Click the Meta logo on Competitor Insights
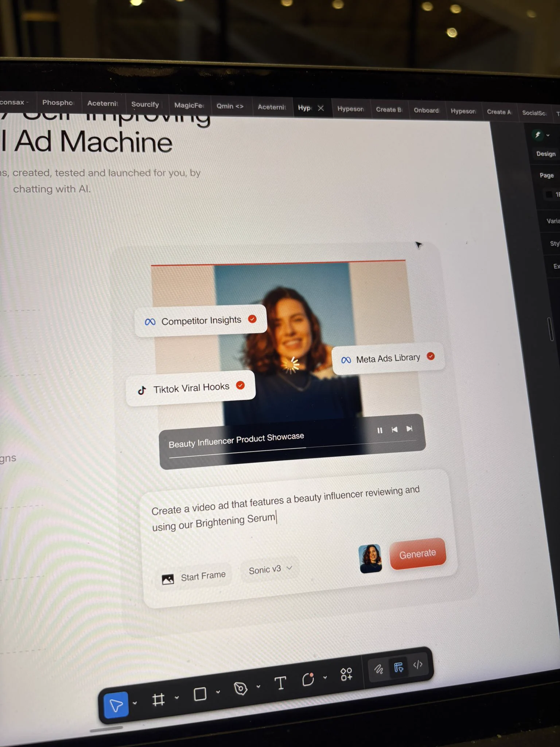560x747 pixels. 150,322
